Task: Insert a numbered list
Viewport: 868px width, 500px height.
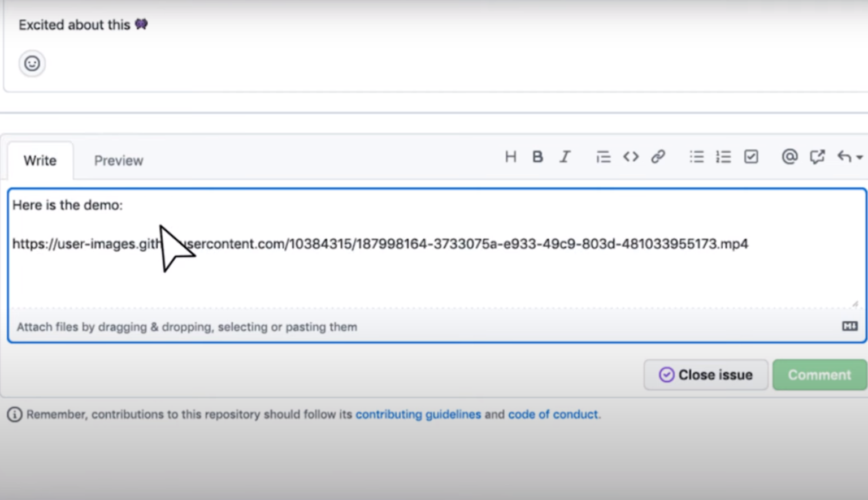Action: coord(723,157)
